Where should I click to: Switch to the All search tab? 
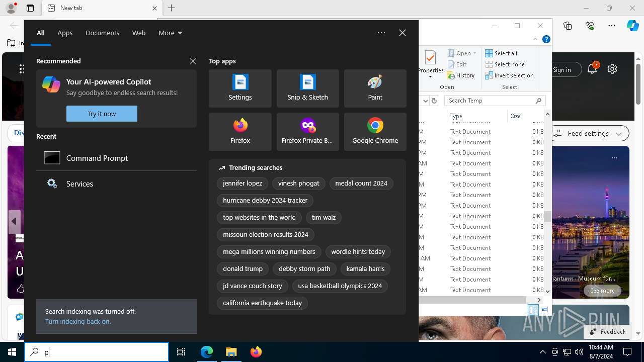(x=41, y=33)
